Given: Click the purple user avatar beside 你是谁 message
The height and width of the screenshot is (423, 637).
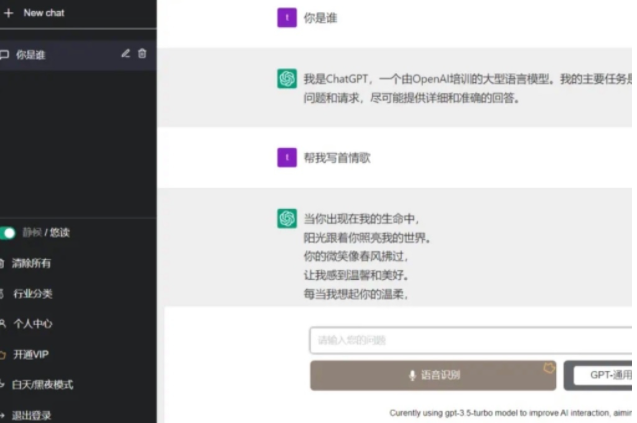Looking at the screenshot, I should (286, 17).
